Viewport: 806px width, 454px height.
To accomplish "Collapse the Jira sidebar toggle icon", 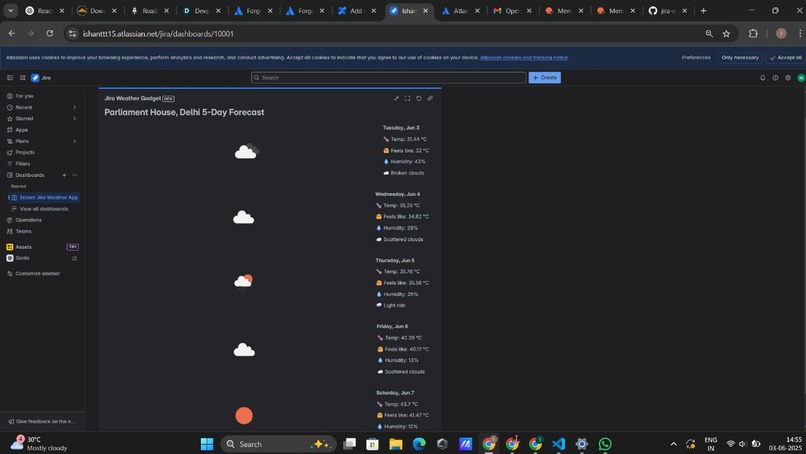I will pos(10,78).
